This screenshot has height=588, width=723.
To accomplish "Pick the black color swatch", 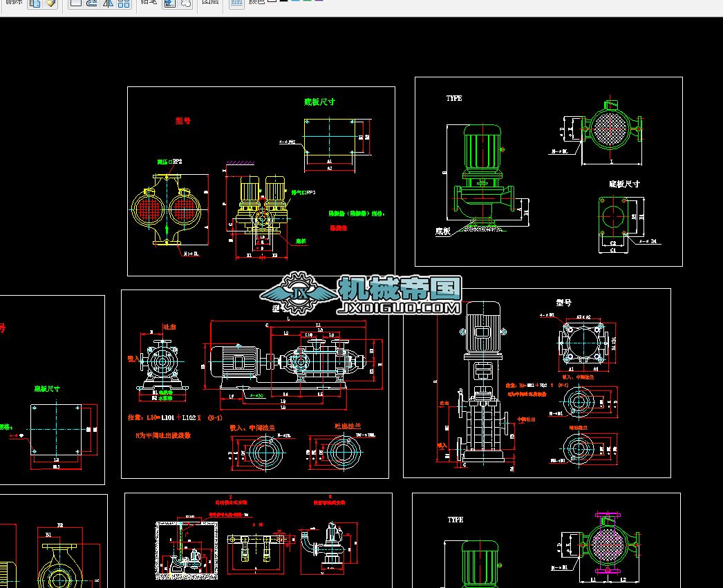I will click(283, 1).
